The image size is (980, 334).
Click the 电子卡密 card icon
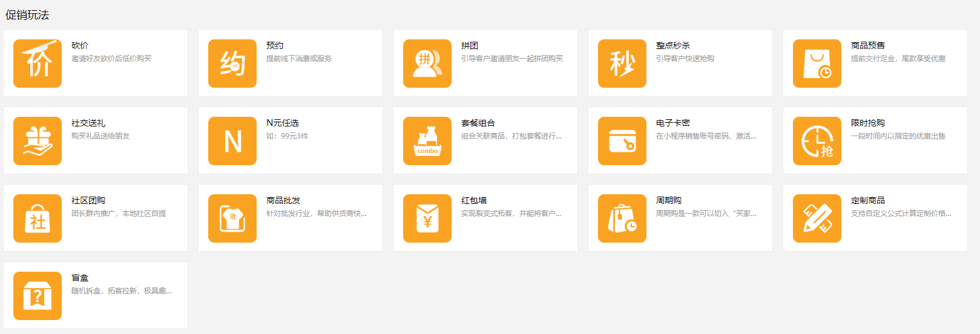coord(622,141)
